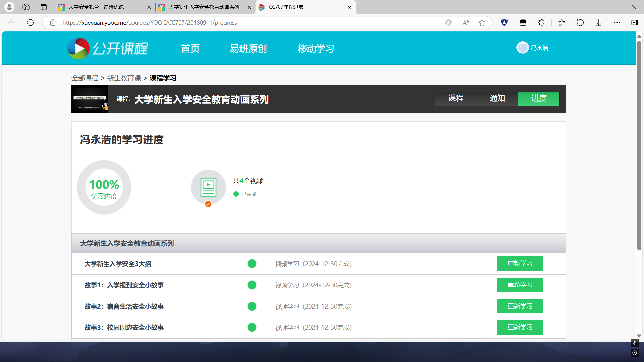Click the 公开课程 logo
The width and height of the screenshot is (644, 362).
(108, 48)
